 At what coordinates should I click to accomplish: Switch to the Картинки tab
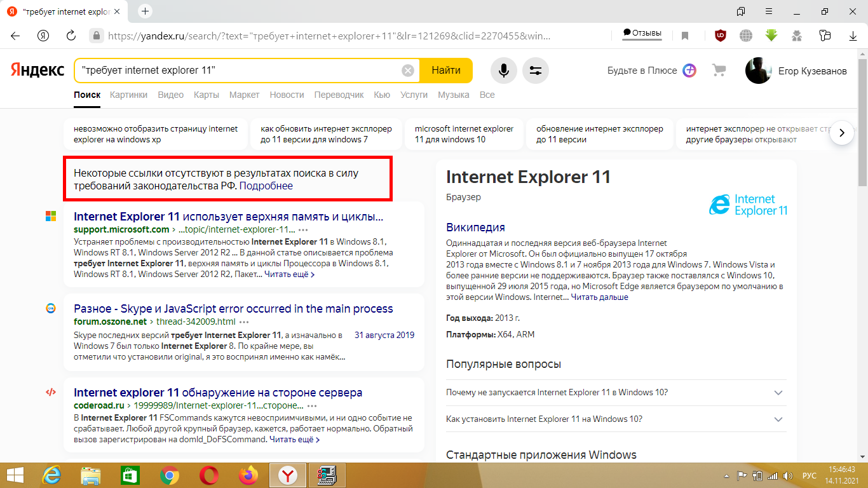(x=128, y=95)
